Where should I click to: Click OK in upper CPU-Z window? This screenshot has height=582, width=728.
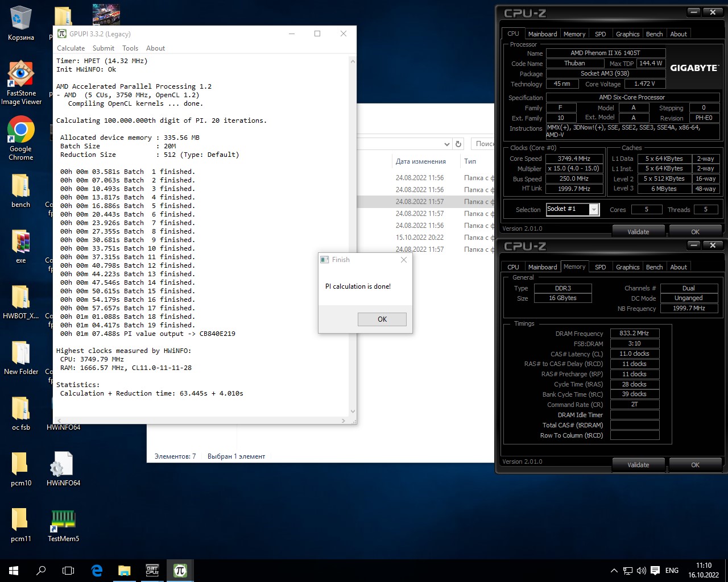(695, 231)
